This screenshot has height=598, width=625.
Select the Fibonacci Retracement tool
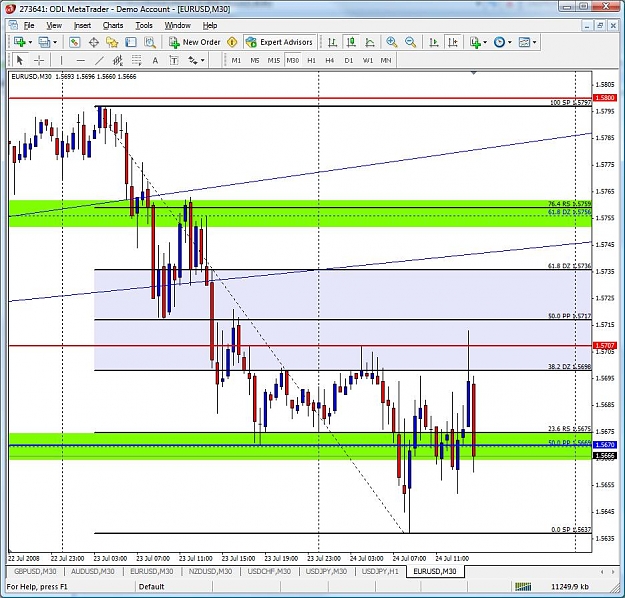coord(137,60)
